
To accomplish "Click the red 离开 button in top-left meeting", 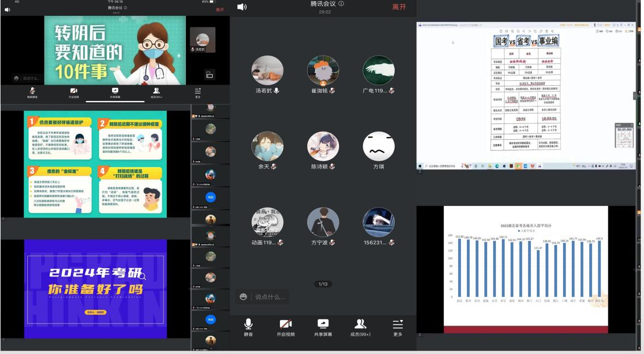I will [x=220, y=9].
